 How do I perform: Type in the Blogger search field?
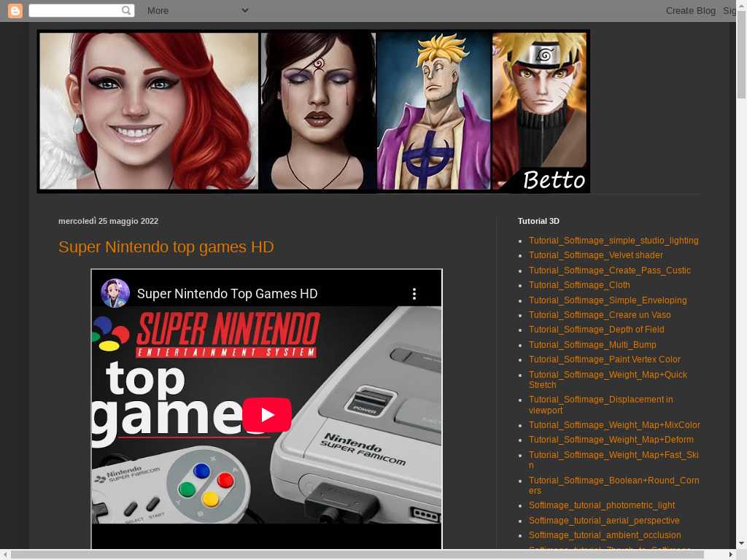pyautogui.click(x=74, y=10)
